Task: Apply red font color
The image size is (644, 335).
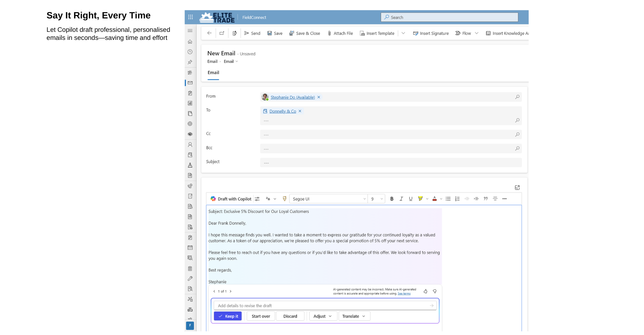Action: (x=434, y=199)
